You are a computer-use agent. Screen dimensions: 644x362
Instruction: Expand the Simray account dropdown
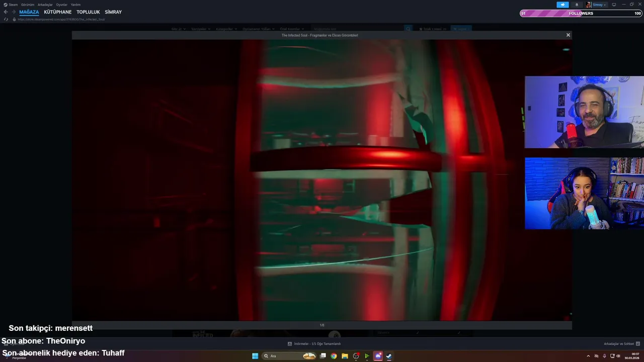pyautogui.click(x=599, y=5)
